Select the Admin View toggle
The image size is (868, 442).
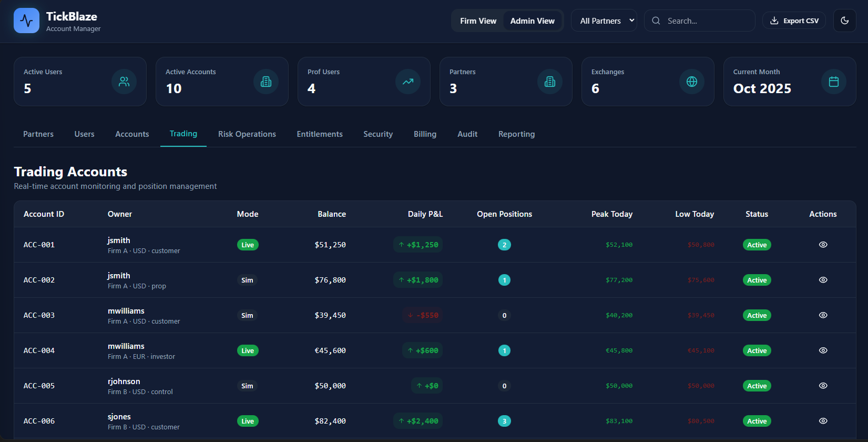532,21
